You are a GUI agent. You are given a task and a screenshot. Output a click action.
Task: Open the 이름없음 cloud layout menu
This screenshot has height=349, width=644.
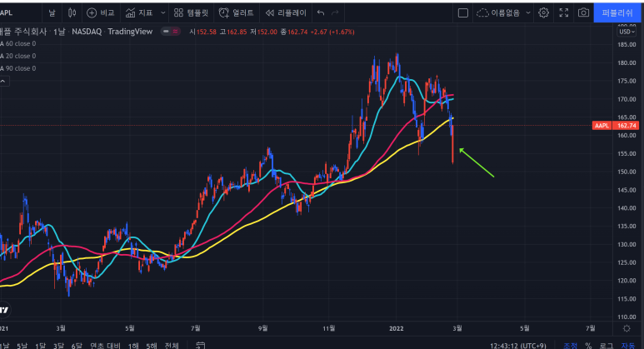point(498,13)
